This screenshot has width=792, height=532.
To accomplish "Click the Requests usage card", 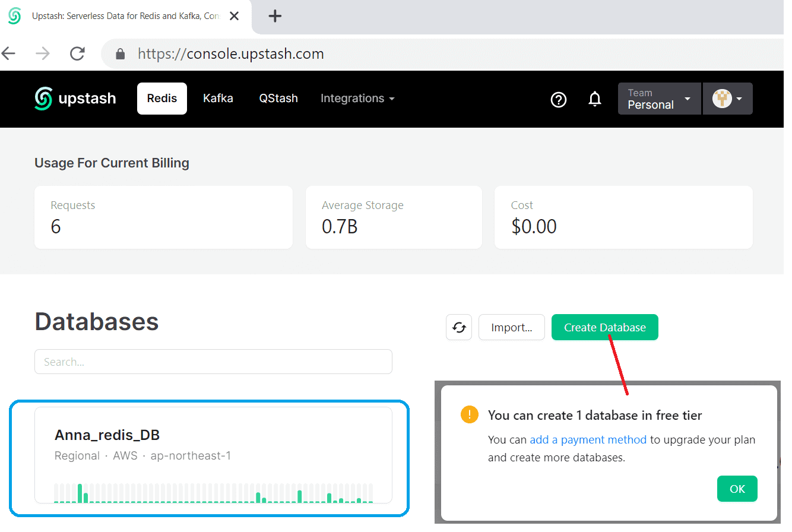I will coord(163,217).
